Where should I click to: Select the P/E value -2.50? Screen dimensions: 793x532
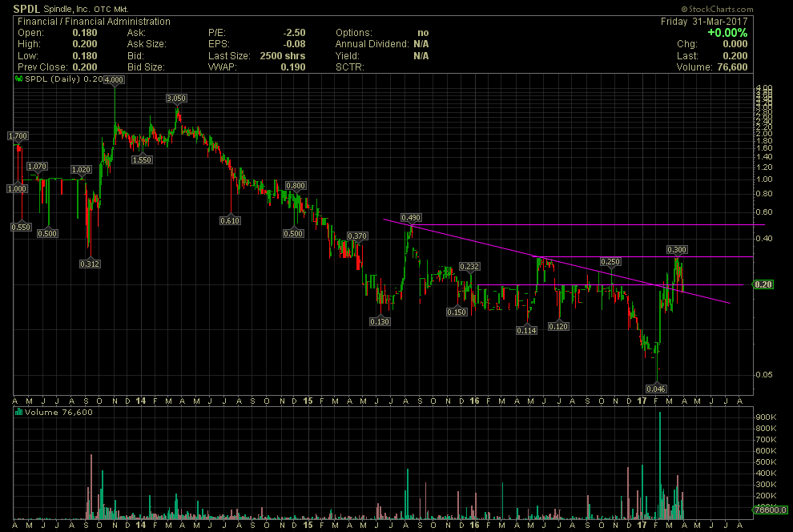tap(294, 33)
